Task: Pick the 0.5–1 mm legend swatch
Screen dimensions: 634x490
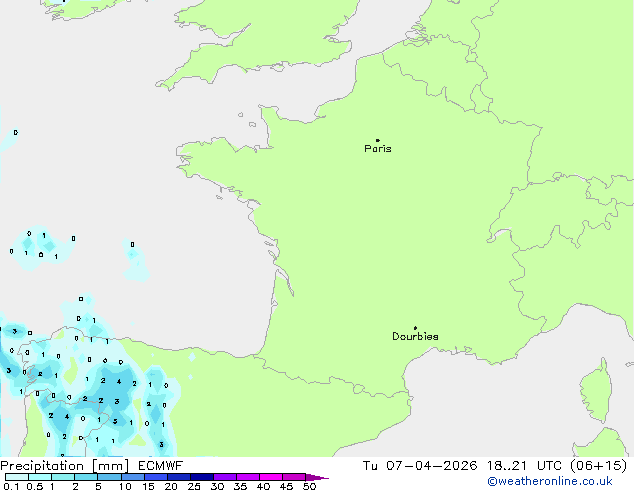Action: (40, 477)
